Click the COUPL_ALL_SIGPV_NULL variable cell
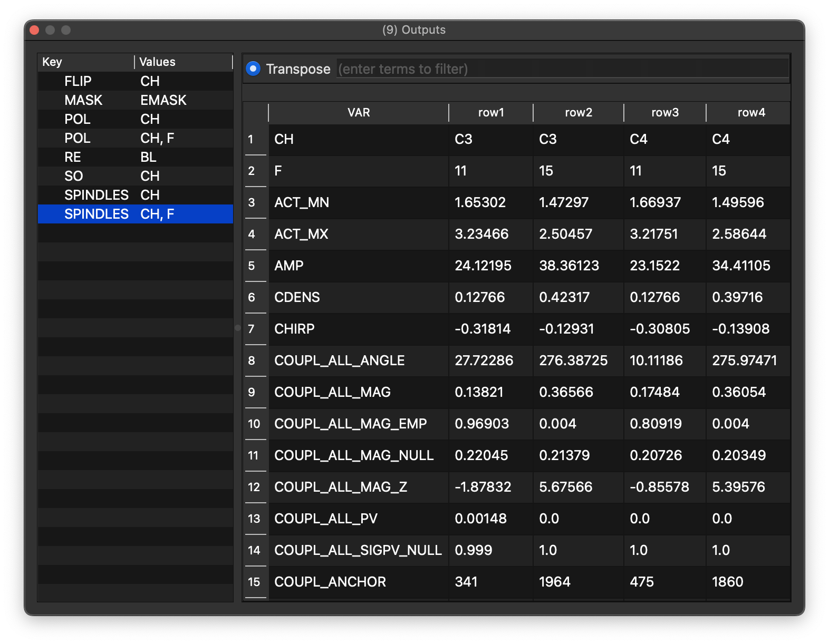829x644 pixels. pos(359,551)
